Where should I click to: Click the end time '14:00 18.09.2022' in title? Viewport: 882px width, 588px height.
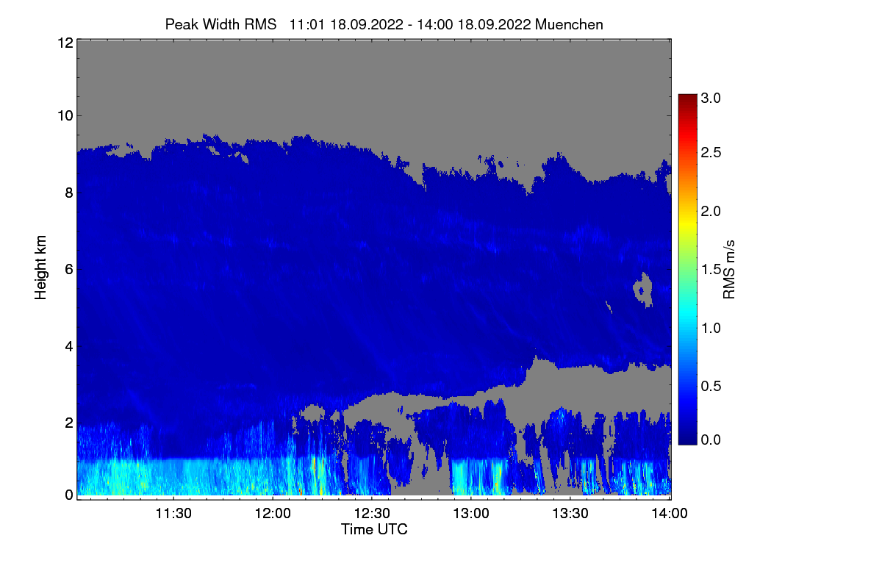475,24
